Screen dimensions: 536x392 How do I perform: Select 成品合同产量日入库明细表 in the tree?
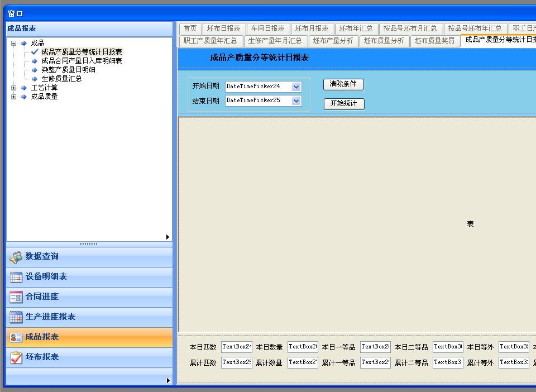pyautogui.click(x=82, y=61)
